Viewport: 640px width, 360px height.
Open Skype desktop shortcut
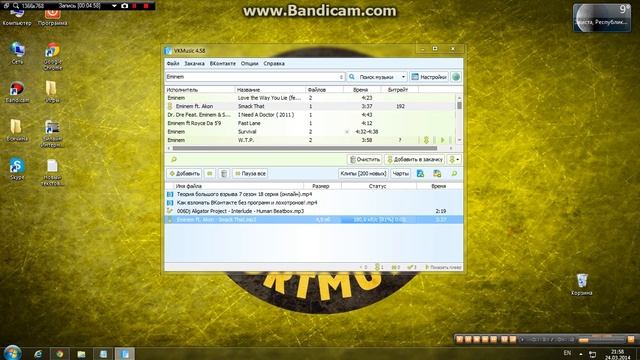pos(17,169)
